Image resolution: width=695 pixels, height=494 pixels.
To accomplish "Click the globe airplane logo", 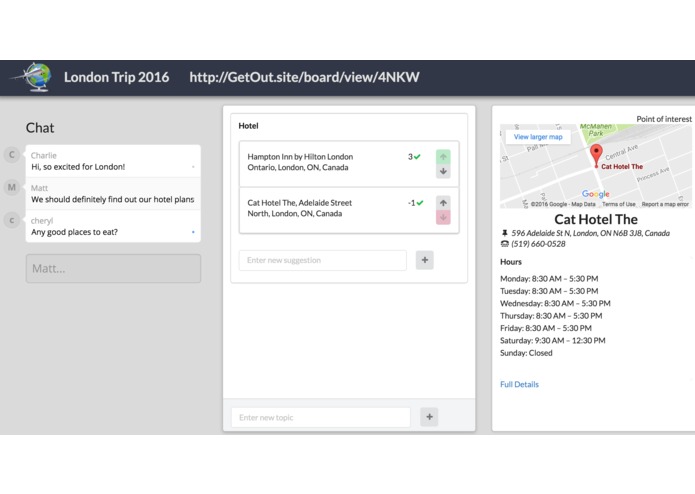I will (x=33, y=77).
